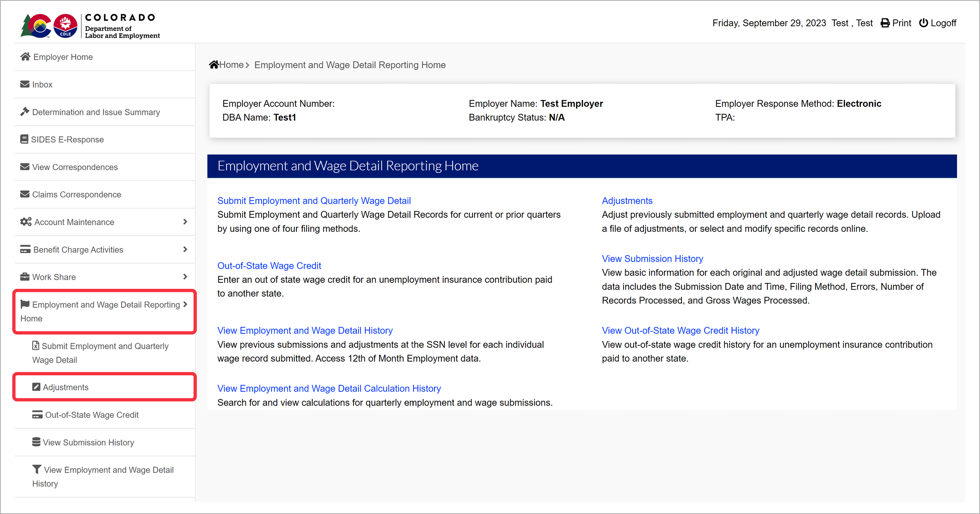This screenshot has height=514, width=980.
Task: Click the Adjustments pencil icon in sidebar
Action: [36, 387]
